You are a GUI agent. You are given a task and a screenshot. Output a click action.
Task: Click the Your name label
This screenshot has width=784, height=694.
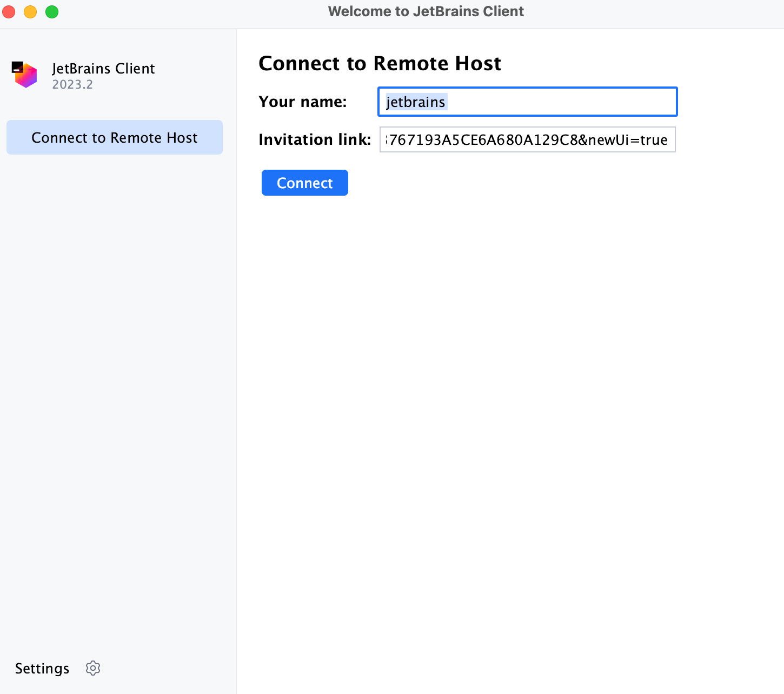pyautogui.click(x=303, y=102)
